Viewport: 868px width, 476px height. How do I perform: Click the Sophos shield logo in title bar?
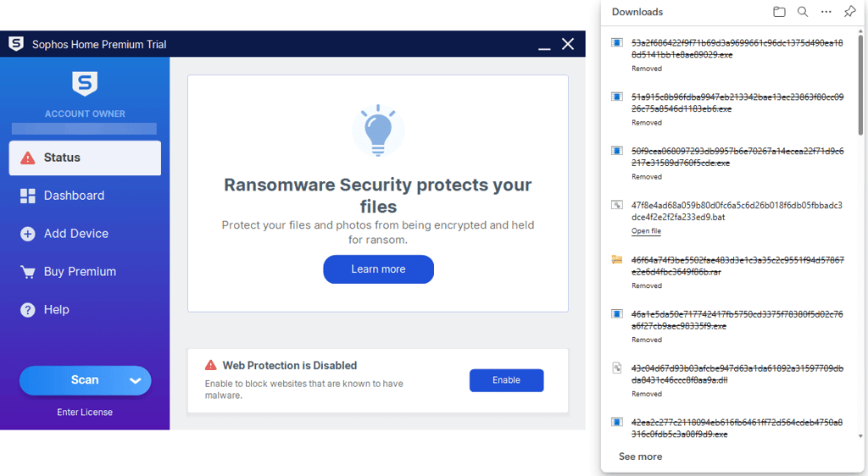[16, 44]
